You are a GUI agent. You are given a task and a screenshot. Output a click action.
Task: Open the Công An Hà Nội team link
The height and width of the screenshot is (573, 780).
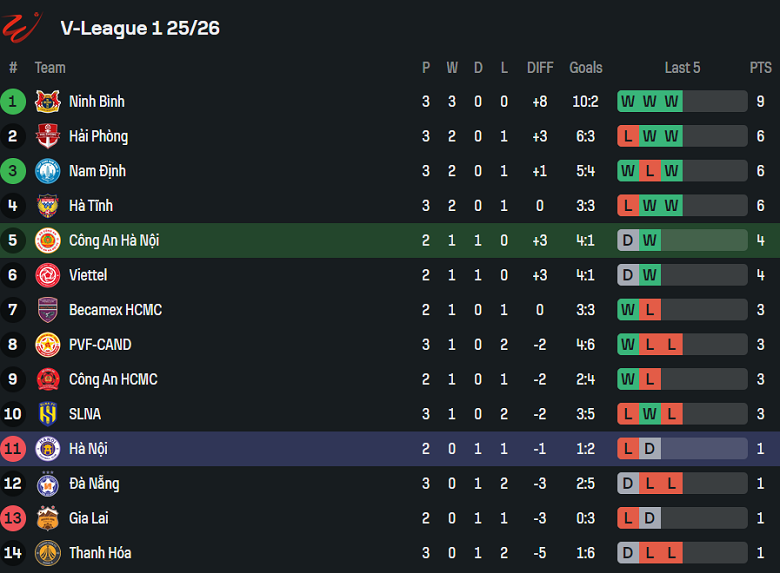[113, 240]
